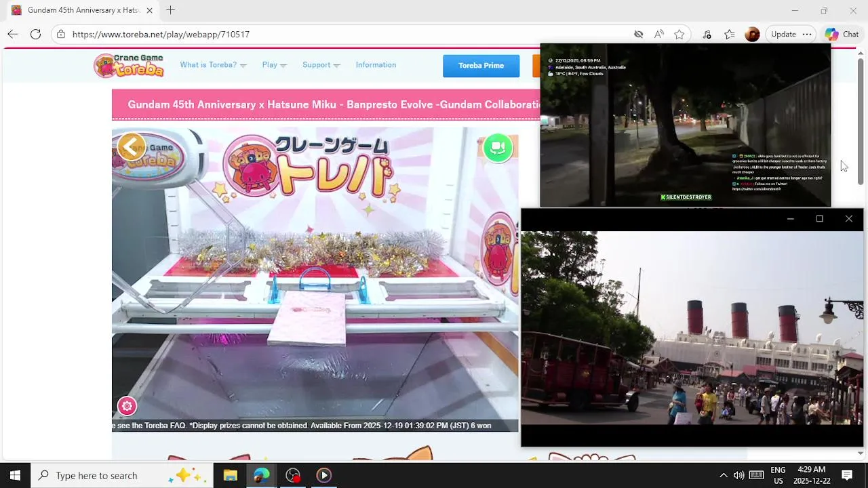Click the Toreba Prime button
This screenshot has height=488, width=868.
[x=481, y=66]
